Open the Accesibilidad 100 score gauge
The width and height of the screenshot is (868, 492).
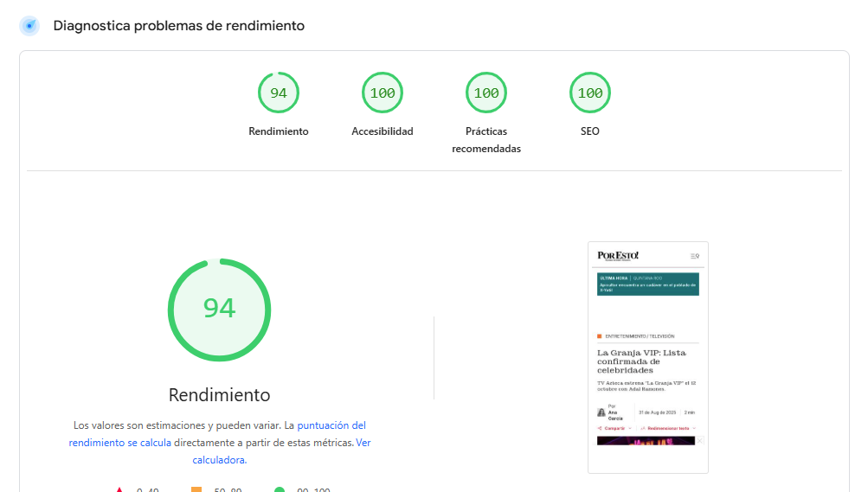[383, 93]
